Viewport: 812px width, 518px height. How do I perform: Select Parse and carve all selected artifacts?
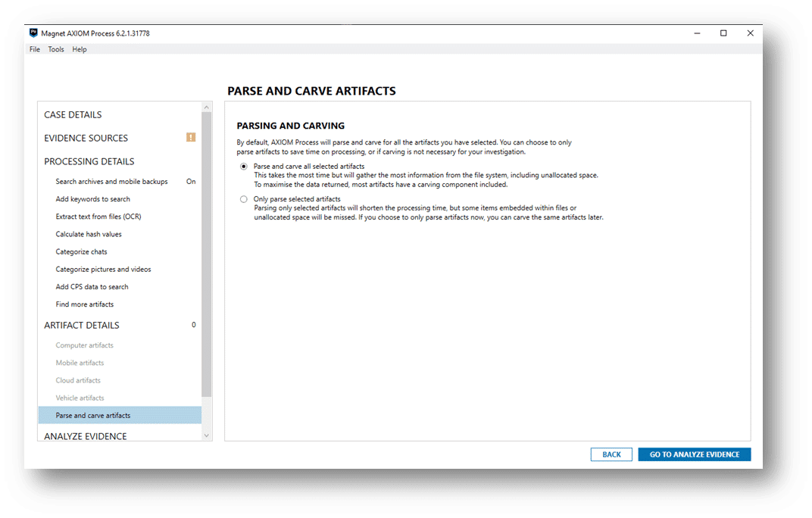(x=243, y=167)
